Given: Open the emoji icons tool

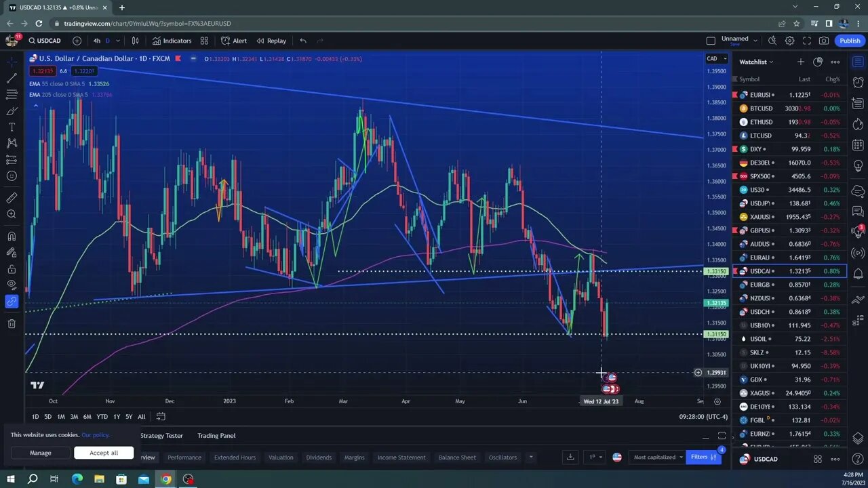Looking at the screenshot, I should [x=12, y=176].
